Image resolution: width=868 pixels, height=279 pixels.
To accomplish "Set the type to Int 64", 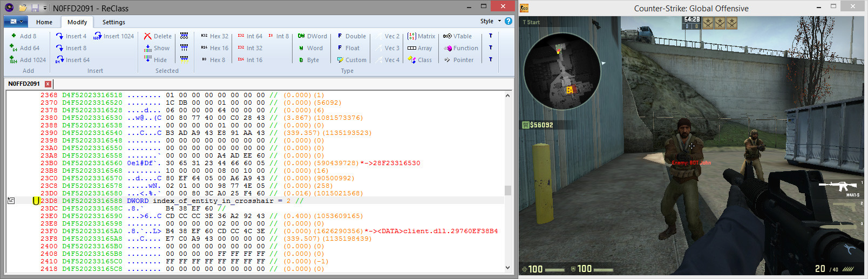I will click(x=250, y=36).
